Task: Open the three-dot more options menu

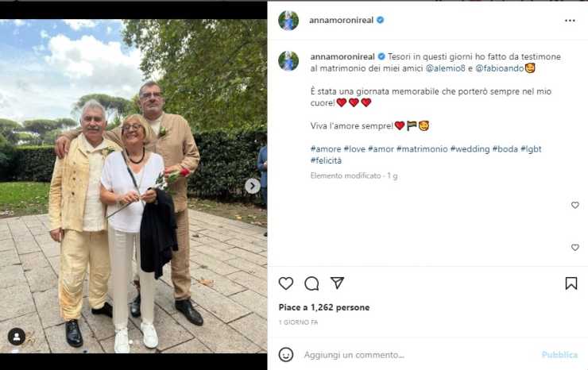Action: click(570, 21)
